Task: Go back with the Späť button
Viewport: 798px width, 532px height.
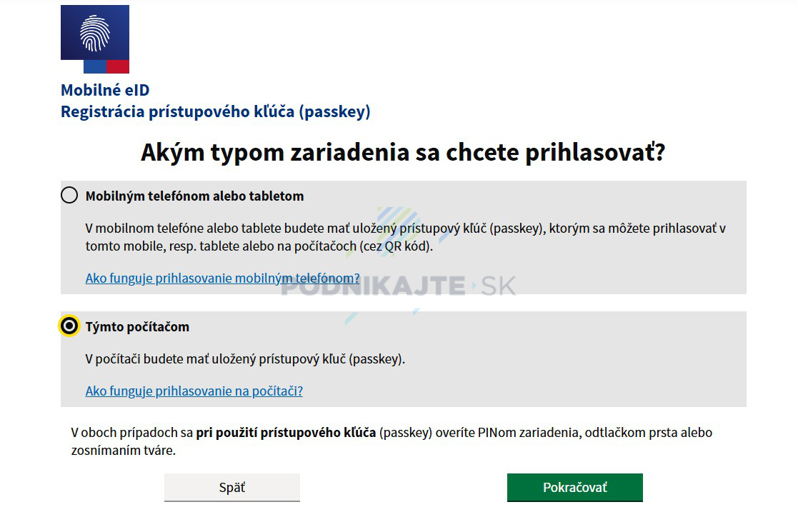Action: pos(232,487)
